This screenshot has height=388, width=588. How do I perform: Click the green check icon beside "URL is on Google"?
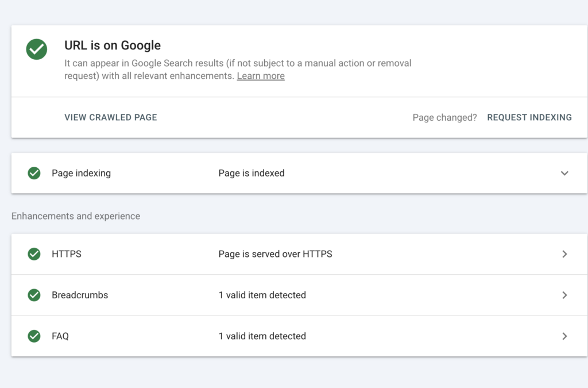point(36,49)
